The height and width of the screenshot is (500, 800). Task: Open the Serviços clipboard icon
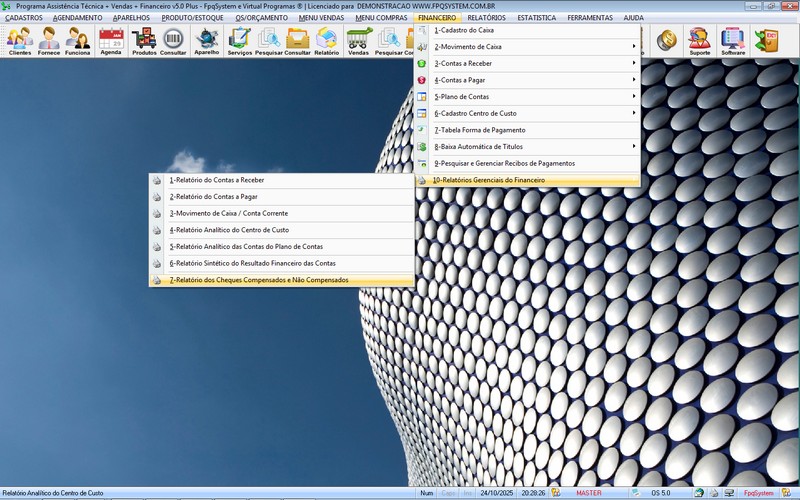pyautogui.click(x=239, y=41)
